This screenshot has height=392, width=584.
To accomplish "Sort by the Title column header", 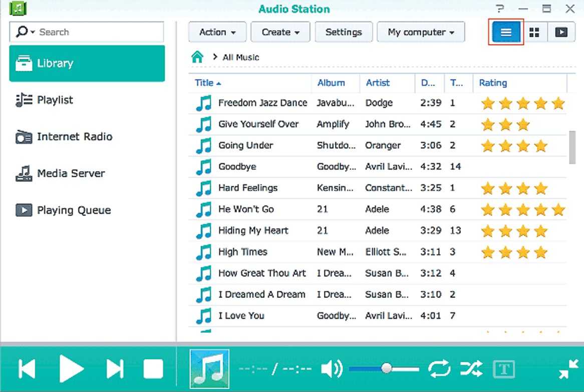I will (x=204, y=83).
